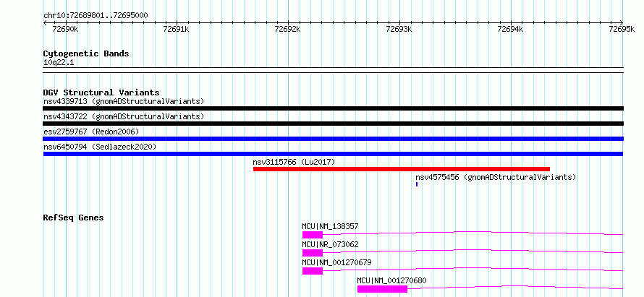
Task: Open the MCU|NR_073062 transcript label
Action: [330, 244]
